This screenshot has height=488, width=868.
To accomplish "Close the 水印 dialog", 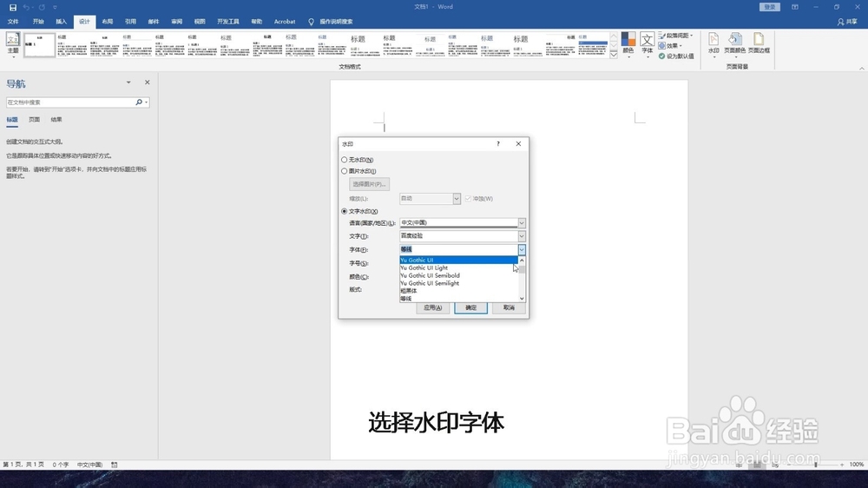I will (x=519, y=143).
